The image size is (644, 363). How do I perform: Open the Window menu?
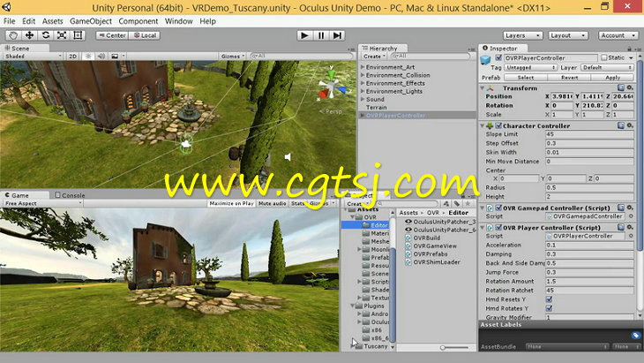(179, 21)
